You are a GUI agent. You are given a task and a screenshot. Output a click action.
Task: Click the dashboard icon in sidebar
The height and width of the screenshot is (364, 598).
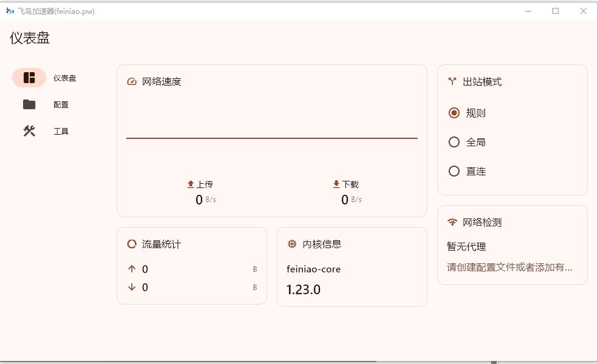click(29, 78)
